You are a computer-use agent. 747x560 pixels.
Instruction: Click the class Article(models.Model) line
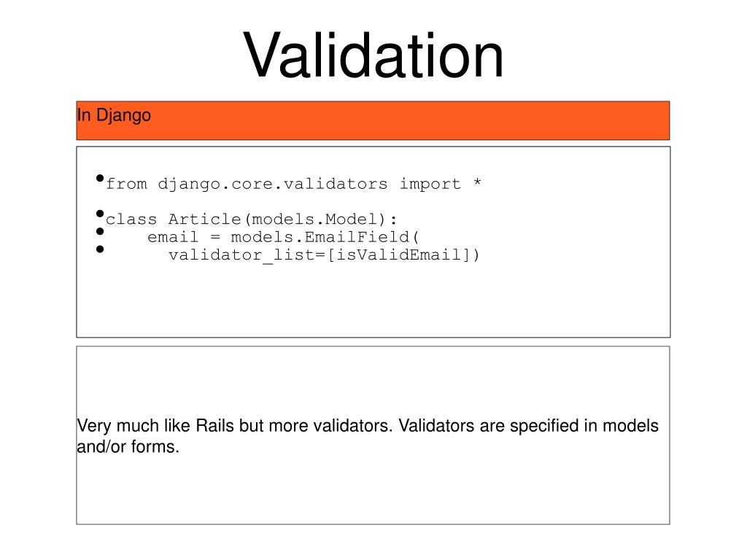251,219
